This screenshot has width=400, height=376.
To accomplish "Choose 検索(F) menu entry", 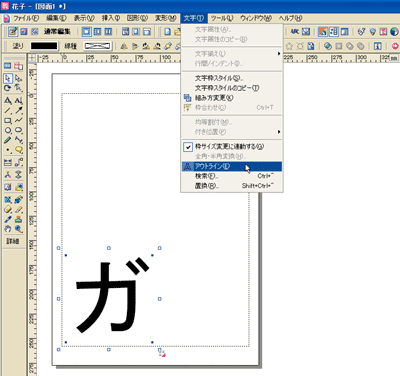I will (232, 176).
